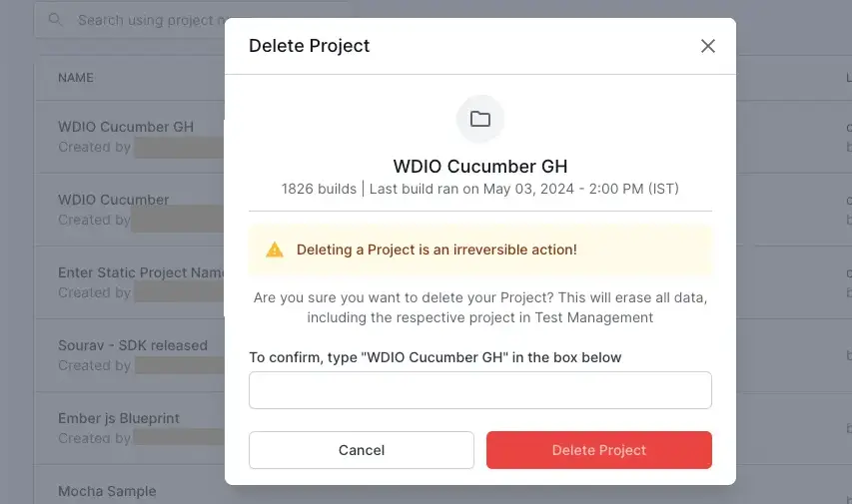852x504 pixels.
Task: Open the Sourav - SDK released project
Action: tap(133, 345)
